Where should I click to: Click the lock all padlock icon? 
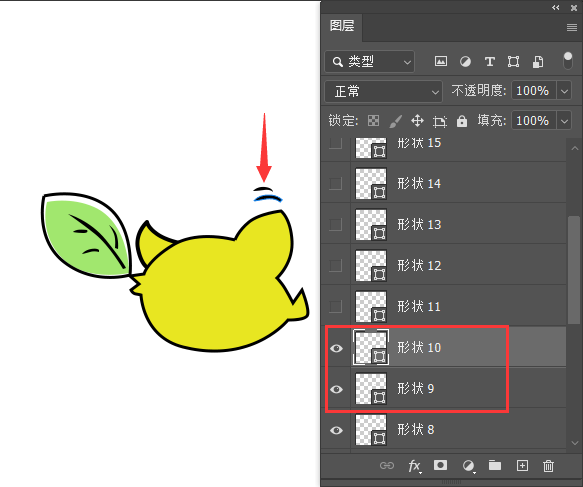(x=462, y=121)
